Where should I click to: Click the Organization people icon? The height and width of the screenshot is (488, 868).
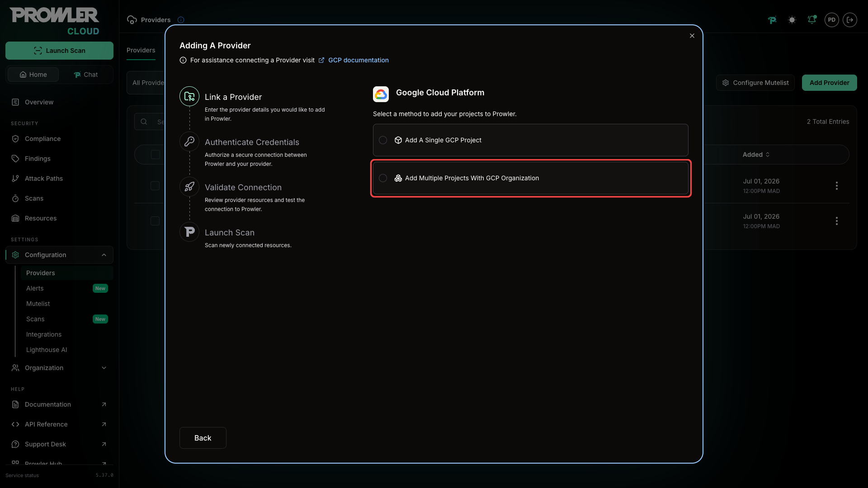point(15,368)
